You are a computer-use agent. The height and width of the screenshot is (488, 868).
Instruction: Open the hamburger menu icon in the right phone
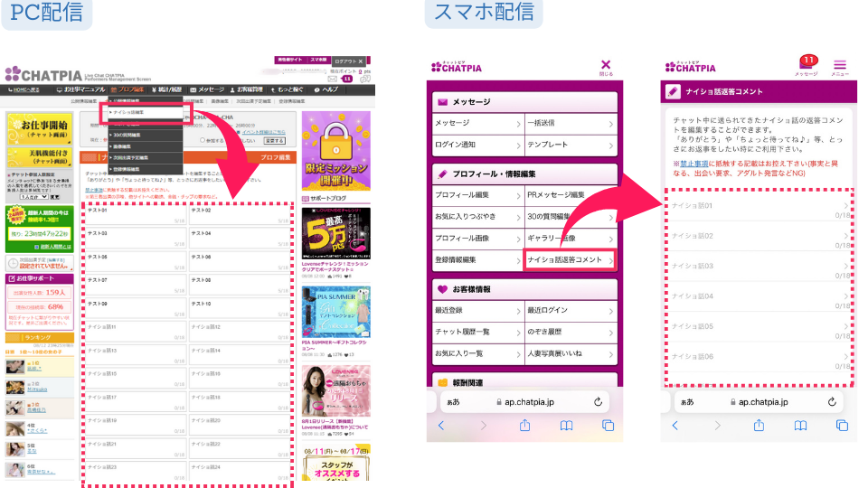pyautogui.click(x=840, y=66)
